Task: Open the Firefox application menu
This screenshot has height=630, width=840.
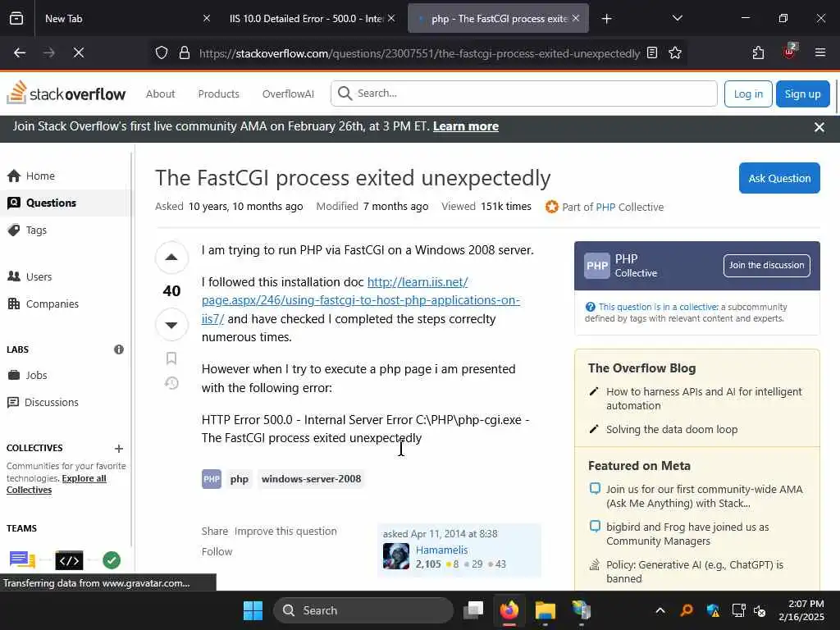Action: point(820,52)
